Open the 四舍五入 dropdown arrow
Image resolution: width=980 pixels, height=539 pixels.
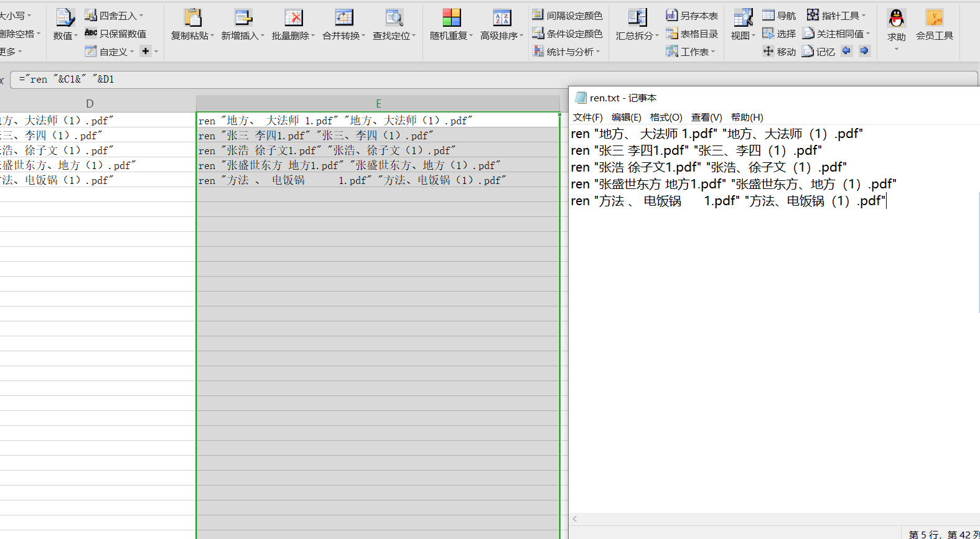(x=141, y=16)
